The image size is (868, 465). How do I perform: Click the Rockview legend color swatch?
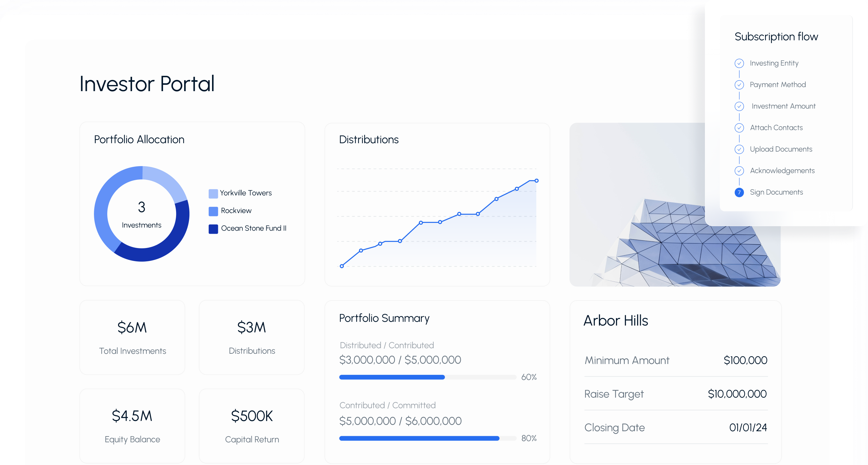point(213,211)
